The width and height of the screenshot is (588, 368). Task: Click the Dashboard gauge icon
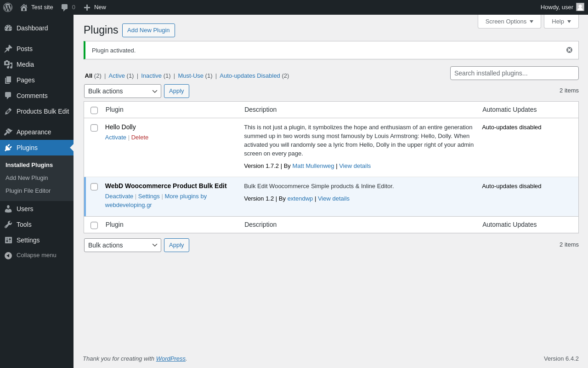(x=8, y=28)
